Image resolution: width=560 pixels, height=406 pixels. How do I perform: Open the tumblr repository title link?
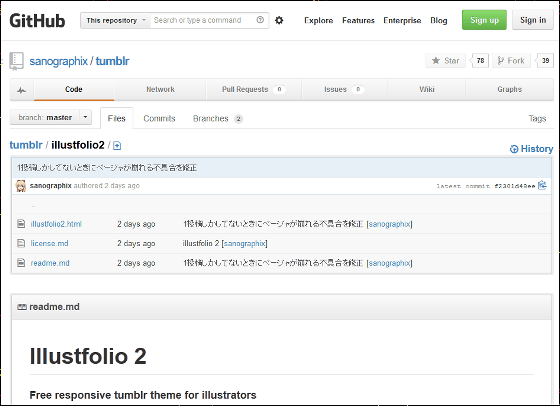coord(112,61)
